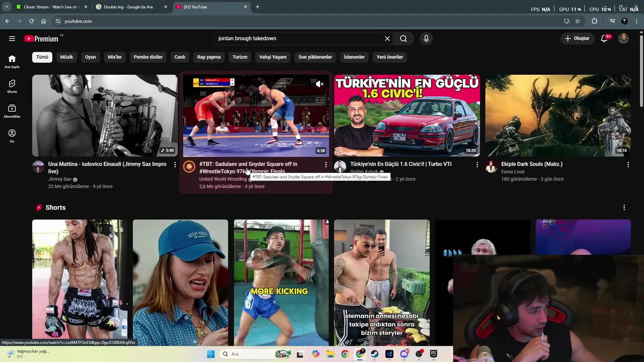Go to browser home page

pos(43,21)
